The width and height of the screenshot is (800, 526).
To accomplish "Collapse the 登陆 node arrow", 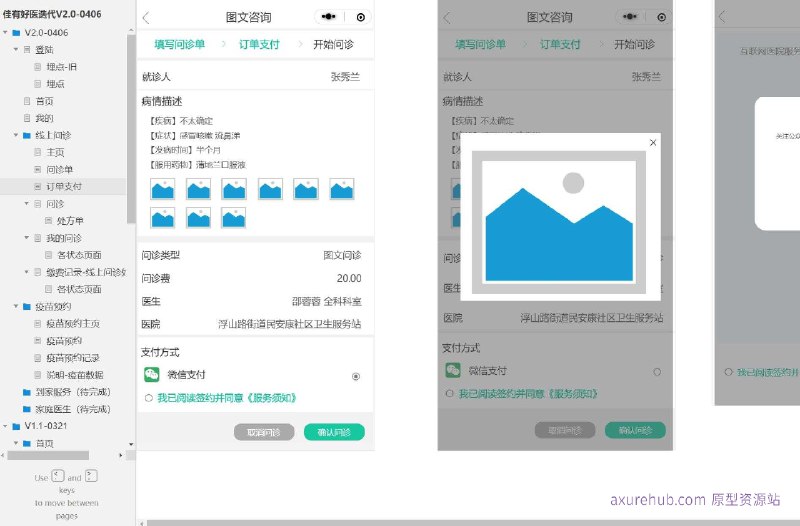I will coord(16,49).
